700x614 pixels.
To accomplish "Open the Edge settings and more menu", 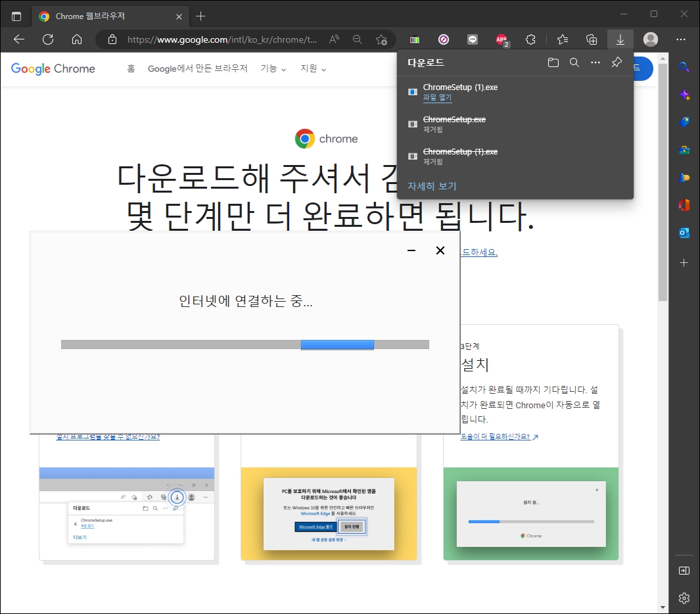I will (x=681, y=39).
